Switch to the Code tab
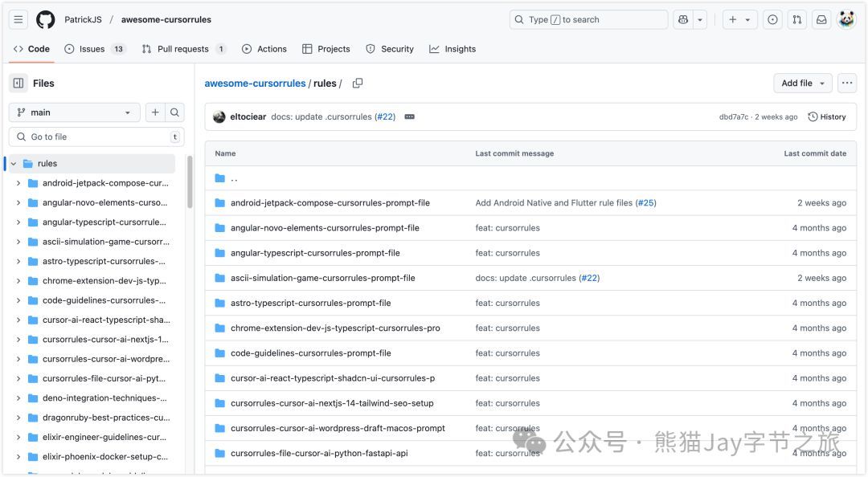Viewport: 868px width, 477px height. tap(31, 49)
